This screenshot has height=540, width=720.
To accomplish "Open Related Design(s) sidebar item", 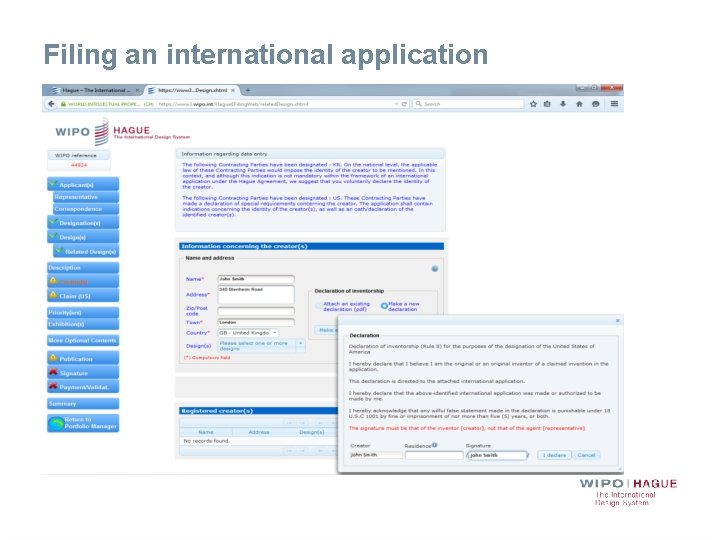I will point(86,251).
